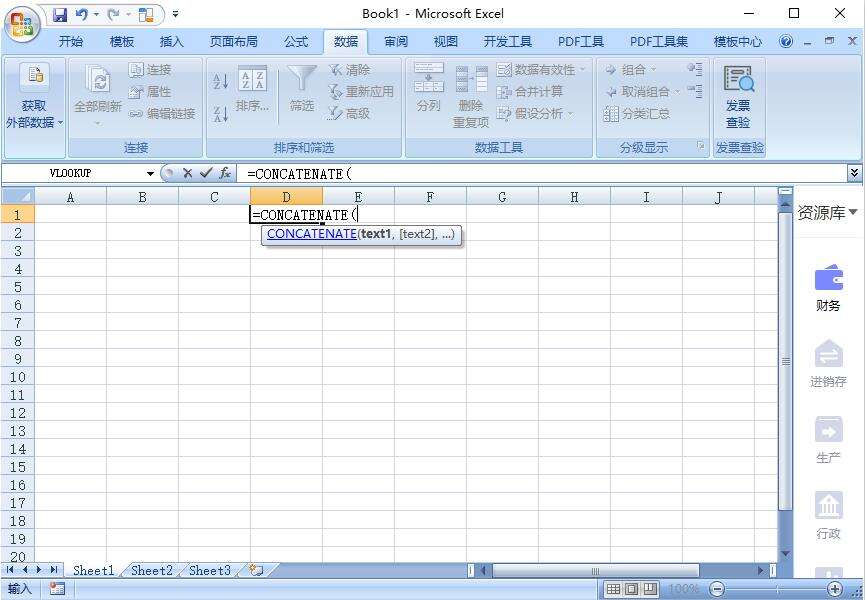Open the 行政 resource category
The width and height of the screenshot is (865, 600).
click(x=828, y=515)
